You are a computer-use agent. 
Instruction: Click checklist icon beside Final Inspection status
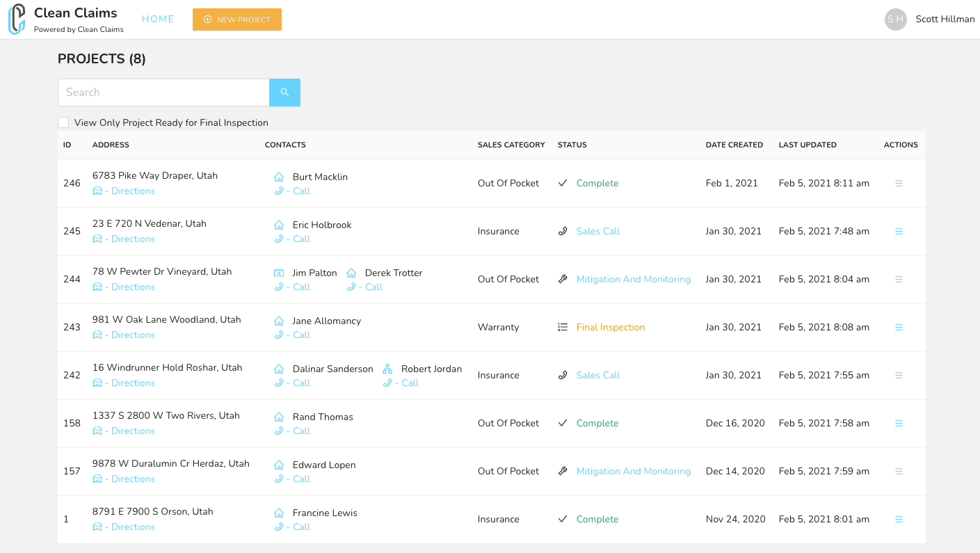[x=563, y=327]
